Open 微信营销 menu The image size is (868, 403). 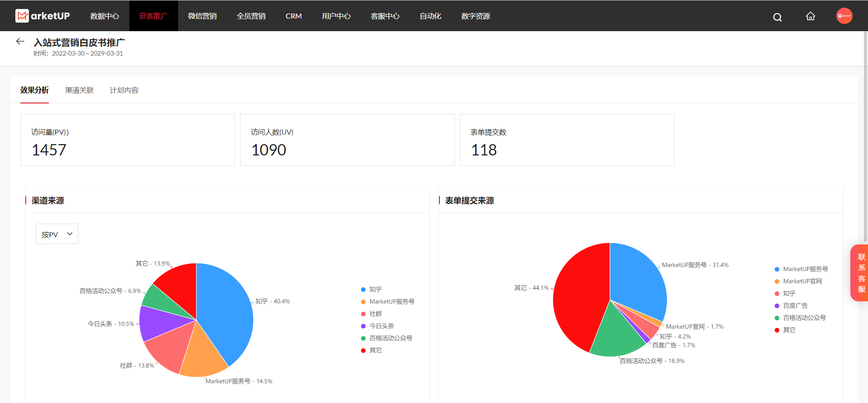coord(202,16)
